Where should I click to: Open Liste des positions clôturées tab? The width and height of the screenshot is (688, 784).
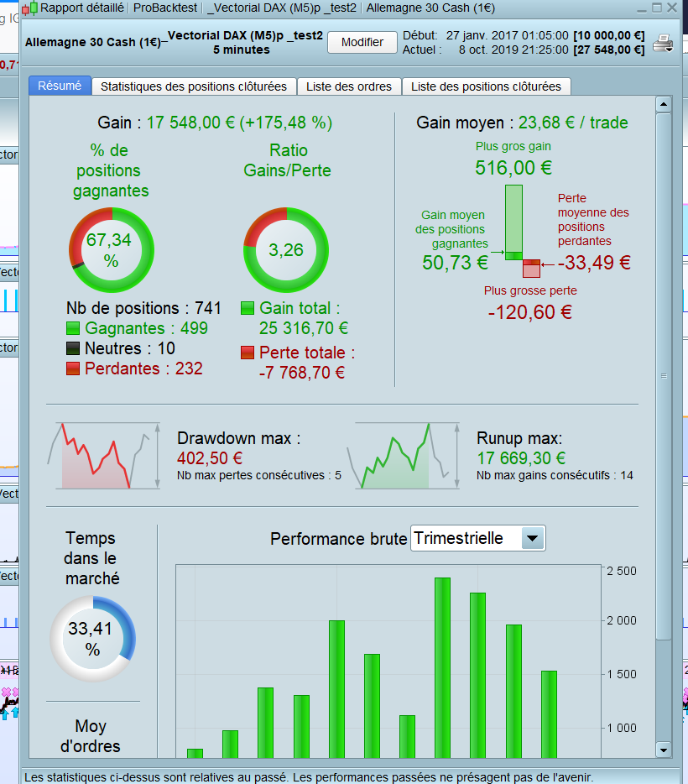pos(486,86)
